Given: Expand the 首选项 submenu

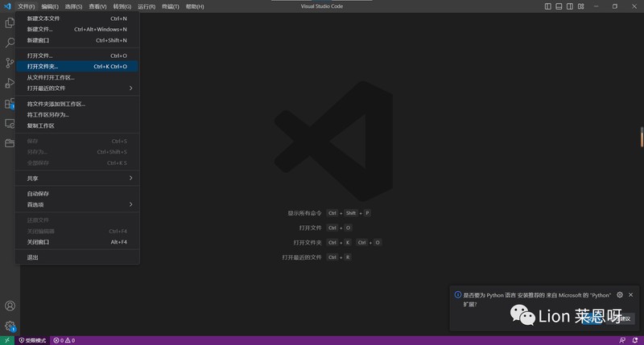Looking at the screenshot, I should (x=77, y=204).
